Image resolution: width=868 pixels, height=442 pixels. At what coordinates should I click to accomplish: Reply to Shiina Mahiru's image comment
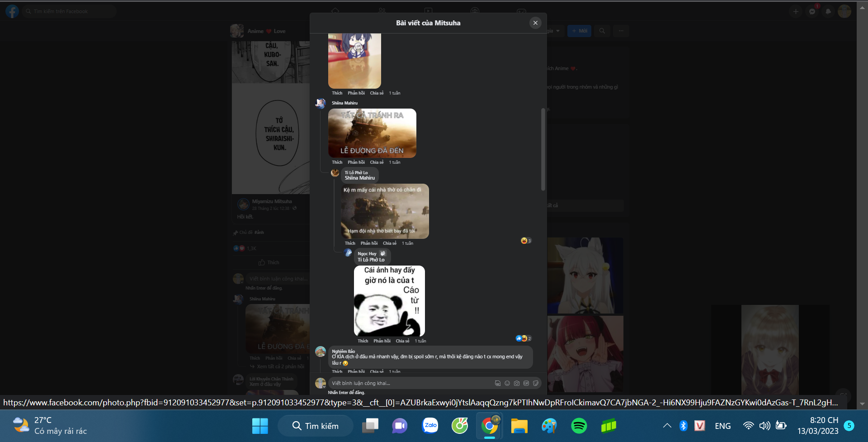point(356,162)
